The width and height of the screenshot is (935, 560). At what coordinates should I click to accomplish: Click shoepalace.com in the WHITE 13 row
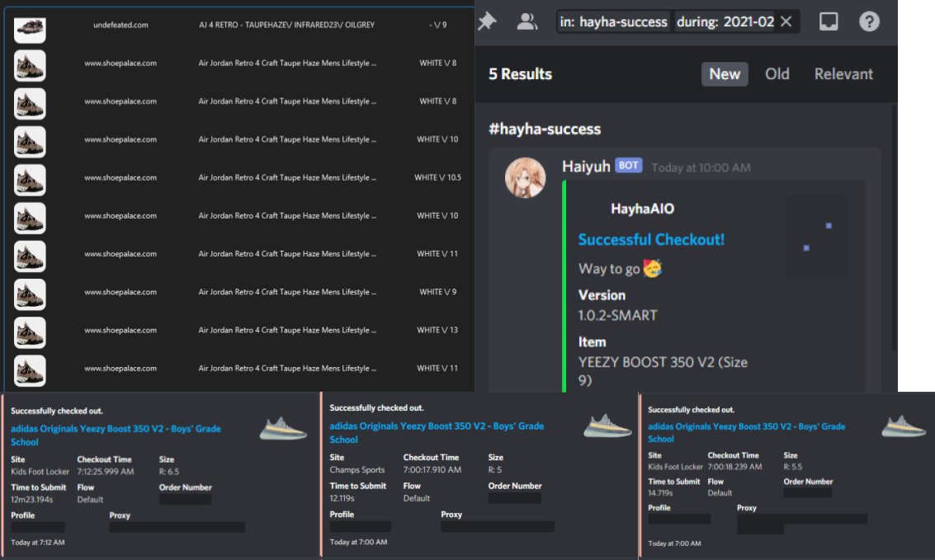[120, 330]
